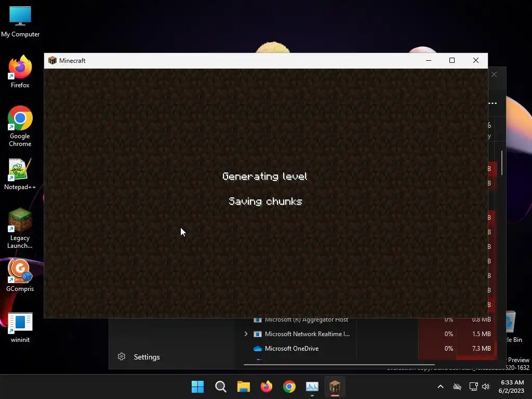Expand the Microsoft Network Realtime row

click(x=246, y=334)
